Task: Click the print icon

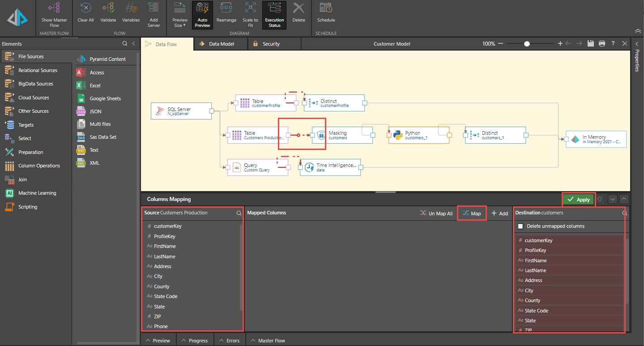Action: click(602, 44)
